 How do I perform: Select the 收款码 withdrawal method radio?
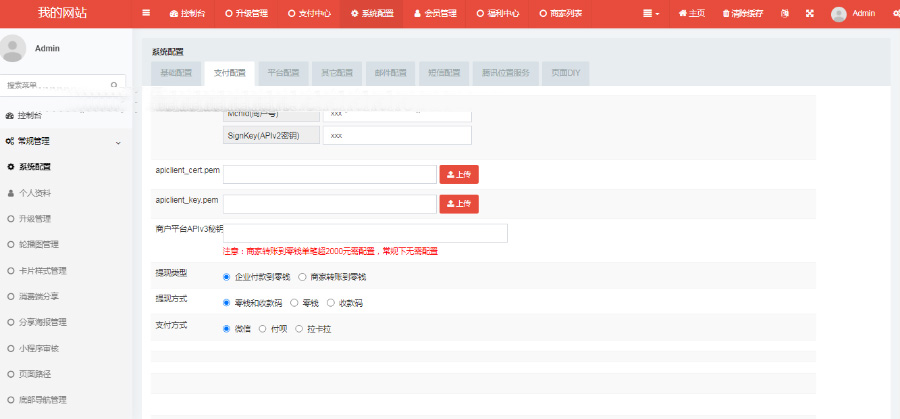click(x=330, y=302)
